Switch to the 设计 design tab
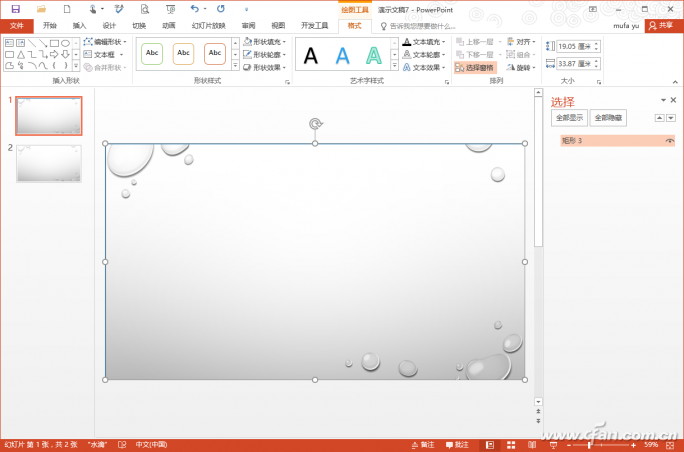Image resolution: width=684 pixels, height=452 pixels. [x=109, y=26]
